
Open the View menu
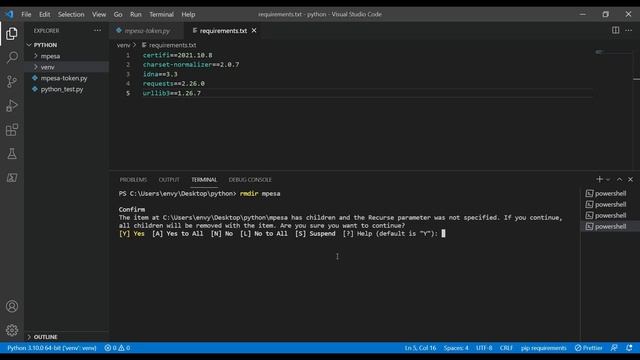(x=99, y=14)
